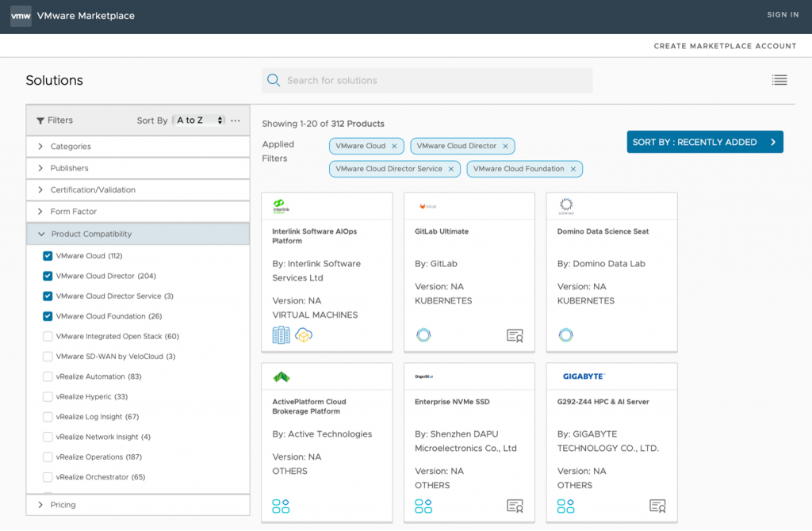Click the VMware logo in header
The height and width of the screenshot is (531, 812).
pyautogui.click(x=21, y=16)
